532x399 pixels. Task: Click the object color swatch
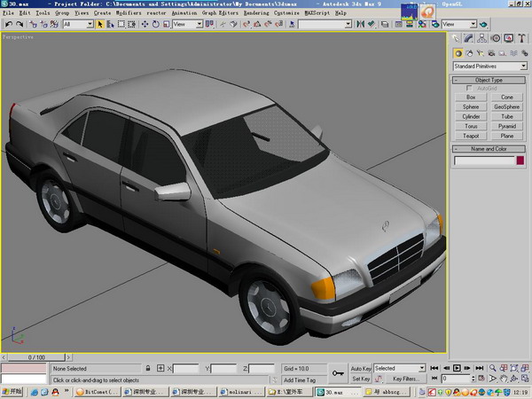[x=521, y=160]
